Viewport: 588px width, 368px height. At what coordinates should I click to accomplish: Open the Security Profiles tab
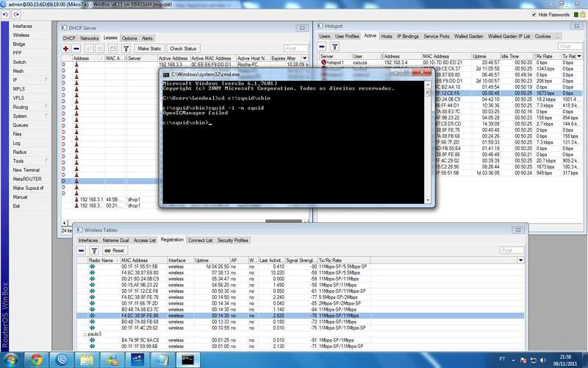click(x=232, y=241)
